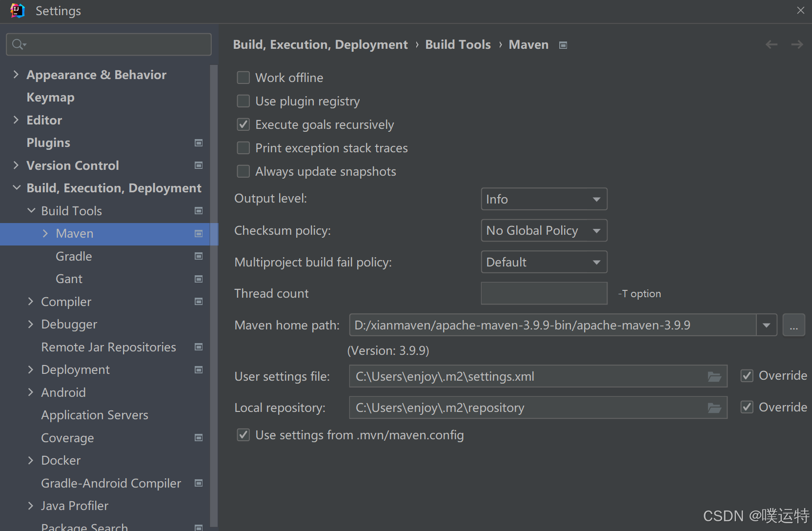812x531 pixels.
Task: Click the Local repository path field
Action: (x=538, y=408)
